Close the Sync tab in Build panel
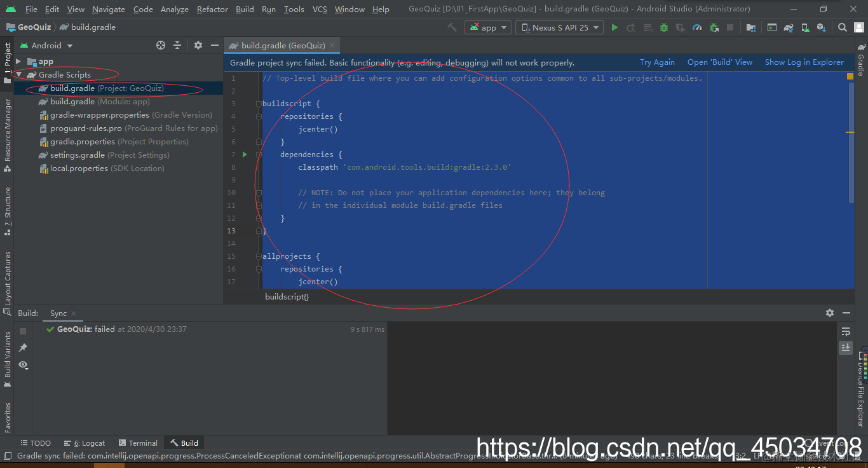The image size is (868, 468). [74, 313]
